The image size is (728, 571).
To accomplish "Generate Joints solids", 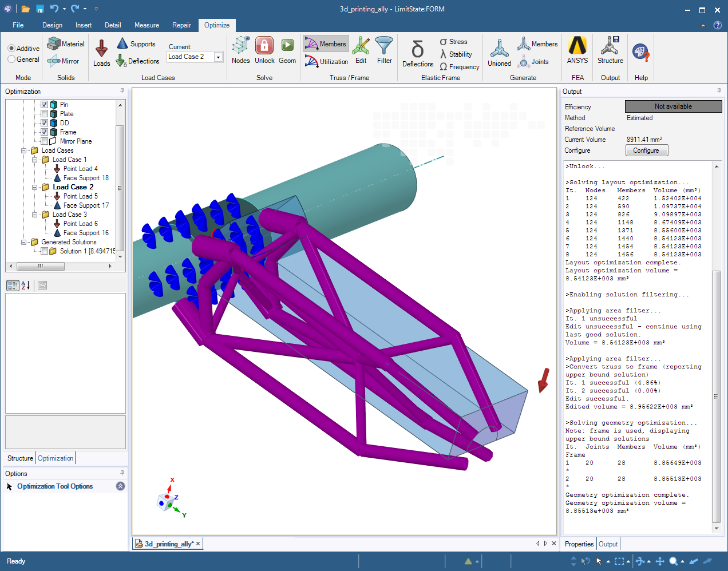I will point(533,61).
